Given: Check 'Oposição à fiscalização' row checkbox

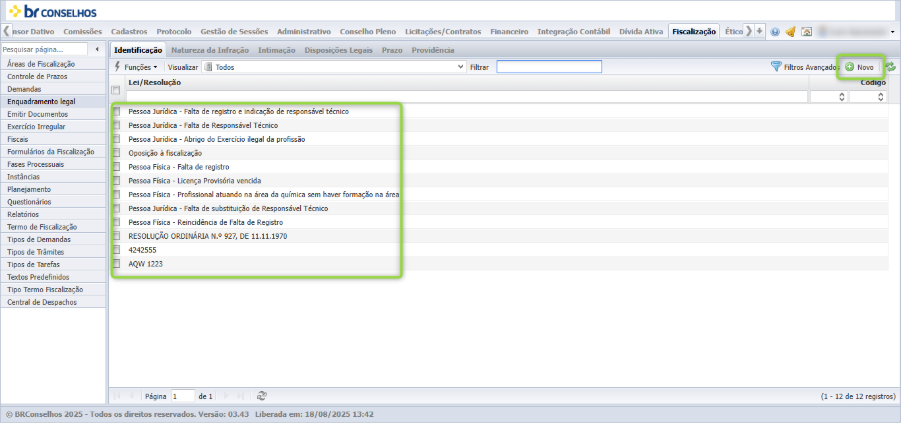Looking at the screenshot, I should coord(117,153).
